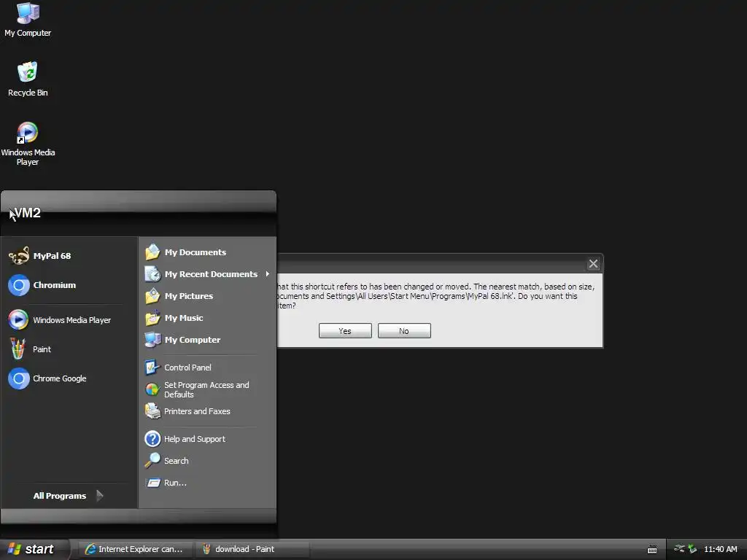
Task: Click My Computer icon in Start menu
Action: coord(152,340)
